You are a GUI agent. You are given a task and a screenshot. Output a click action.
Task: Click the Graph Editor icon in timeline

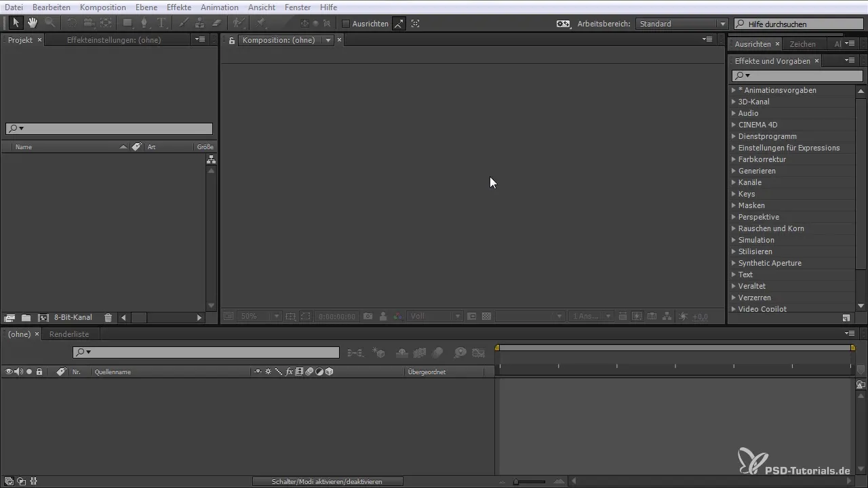[479, 352]
